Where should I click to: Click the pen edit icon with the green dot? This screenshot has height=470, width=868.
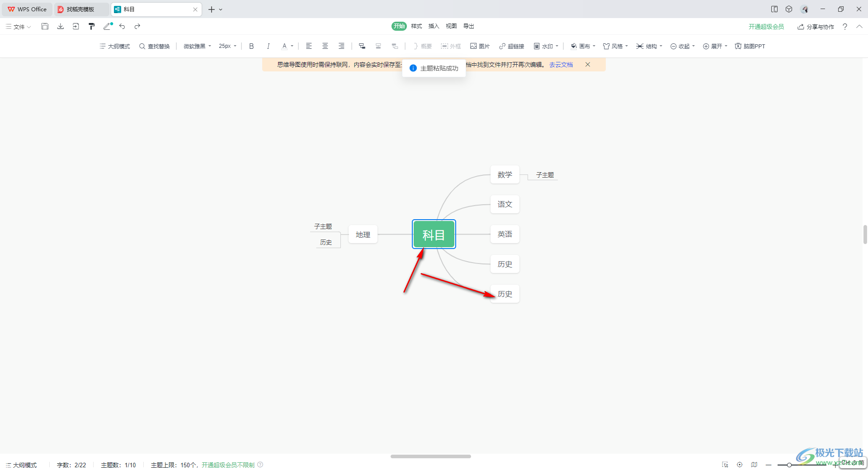click(x=108, y=26)
